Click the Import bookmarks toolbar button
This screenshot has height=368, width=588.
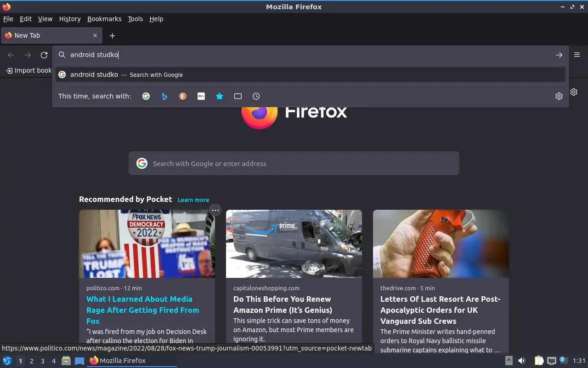pos(29,70)
